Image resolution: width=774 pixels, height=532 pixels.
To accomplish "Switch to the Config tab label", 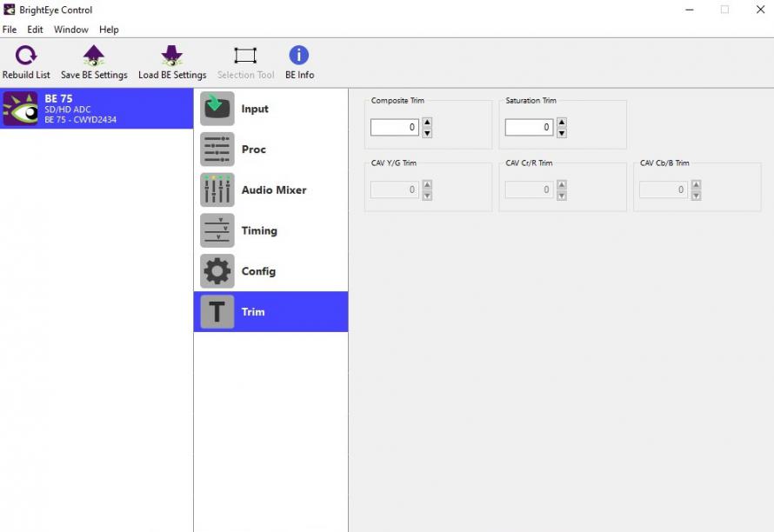I will tap(258, 271).
